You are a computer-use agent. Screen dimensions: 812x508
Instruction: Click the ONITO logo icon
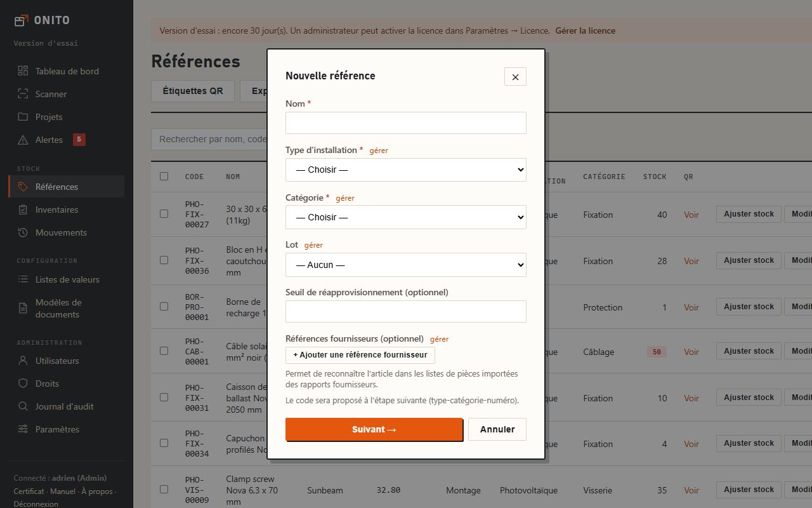coord(22,20)
